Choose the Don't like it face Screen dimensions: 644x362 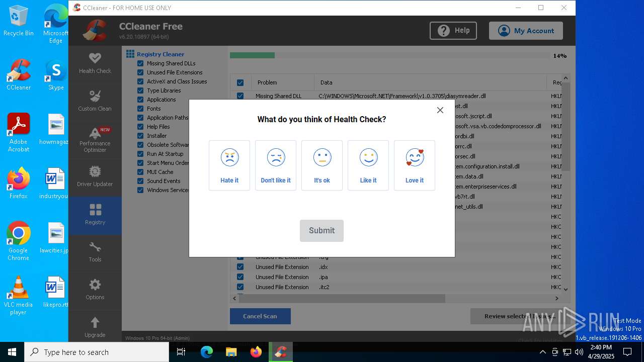point(276,165)
